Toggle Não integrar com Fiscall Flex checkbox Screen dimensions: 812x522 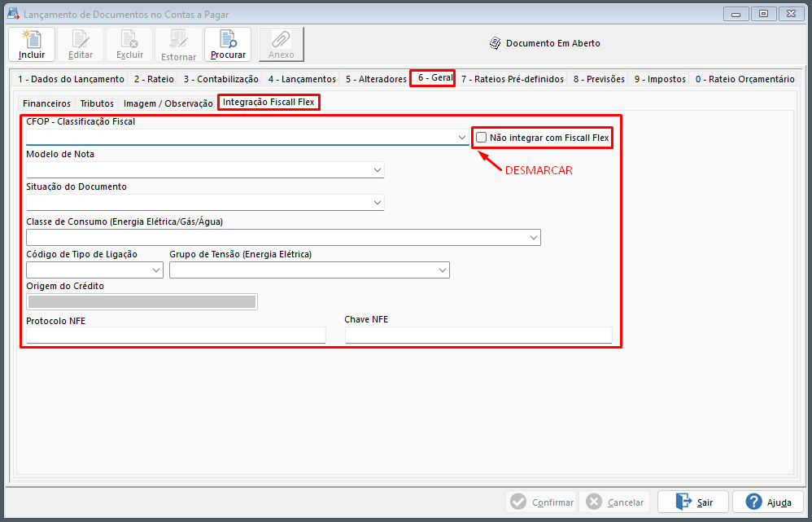[482, 138]
